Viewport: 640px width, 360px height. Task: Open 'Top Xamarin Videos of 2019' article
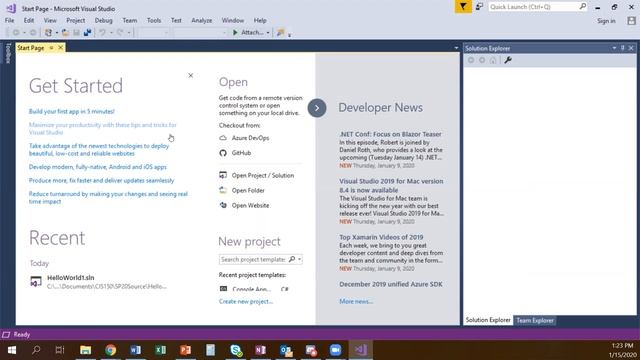(x=381, y=237)
